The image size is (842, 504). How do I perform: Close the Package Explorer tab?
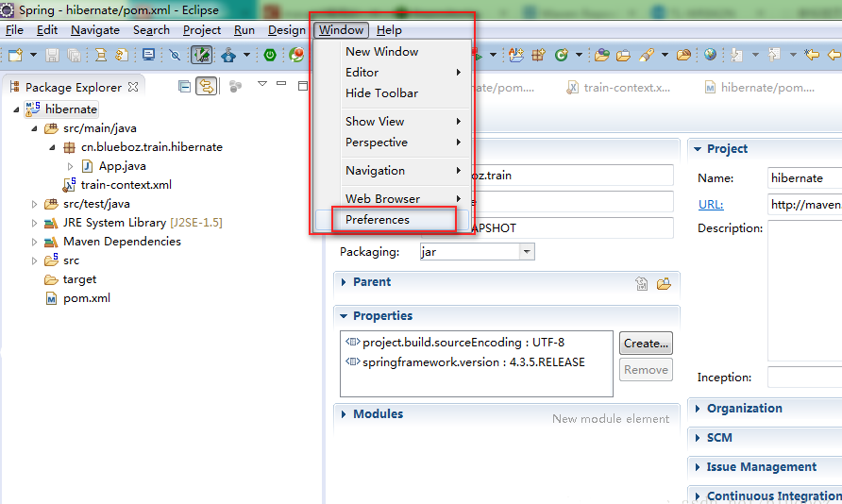[133, 87]
